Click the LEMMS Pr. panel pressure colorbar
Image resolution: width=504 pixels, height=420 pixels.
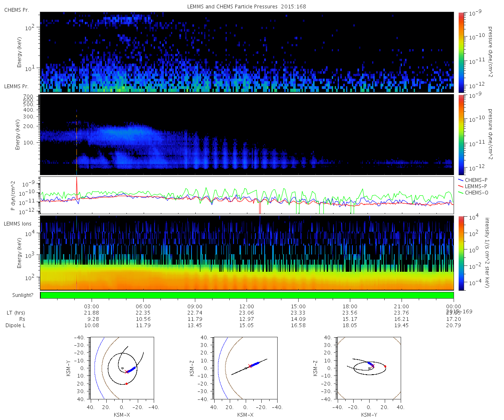point(461,134)
